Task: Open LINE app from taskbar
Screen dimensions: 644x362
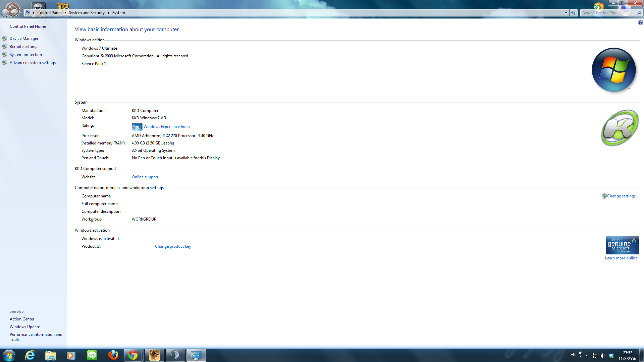Action: point(92,355)
